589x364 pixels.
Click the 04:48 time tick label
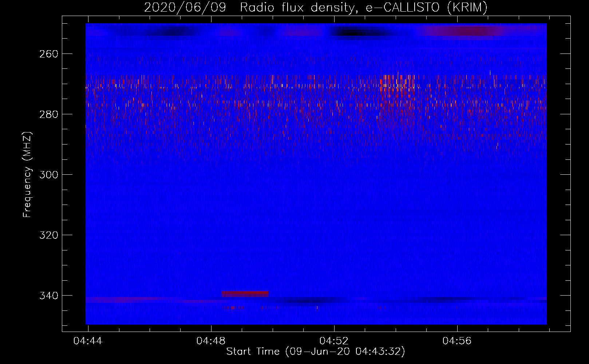coord(211,341)
